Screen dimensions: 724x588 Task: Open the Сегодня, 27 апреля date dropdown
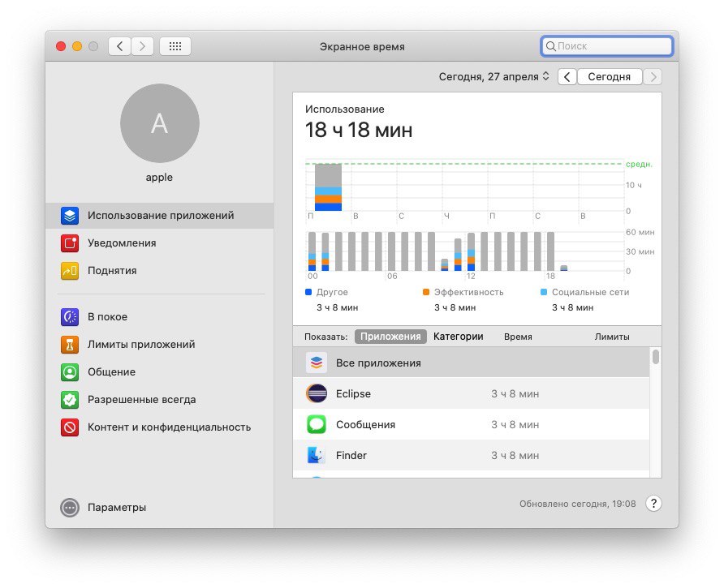click(x=494, y=76)
